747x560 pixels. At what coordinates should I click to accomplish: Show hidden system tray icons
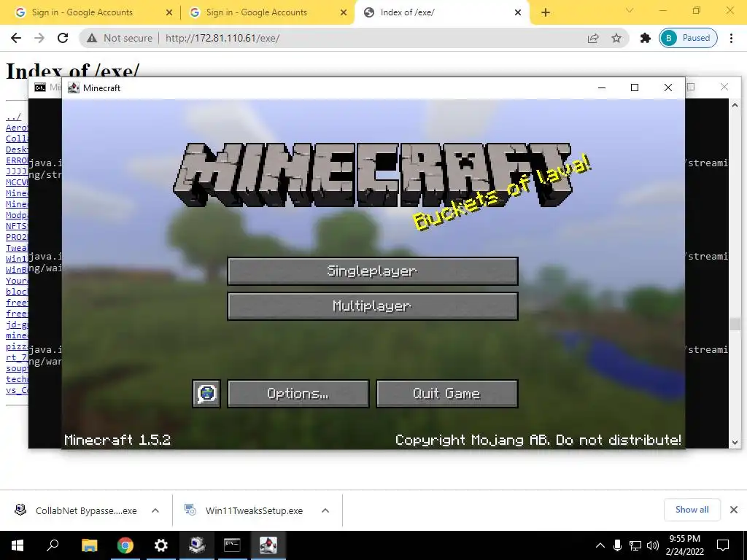(x=600, y=545)
